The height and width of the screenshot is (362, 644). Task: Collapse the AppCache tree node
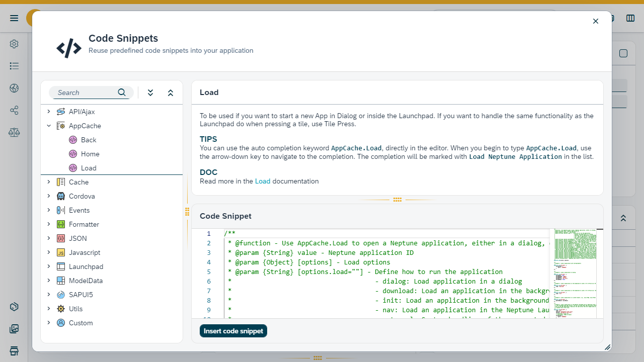point(49,126)
